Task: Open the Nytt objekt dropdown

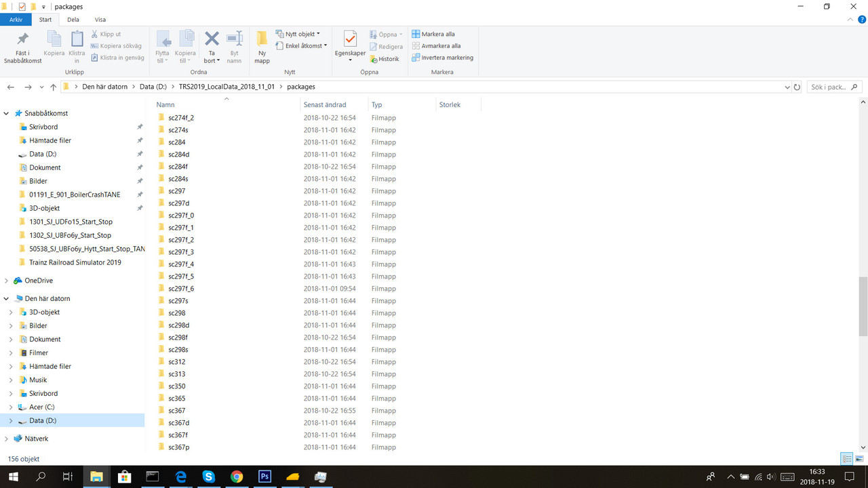Action: coord(300,33)
